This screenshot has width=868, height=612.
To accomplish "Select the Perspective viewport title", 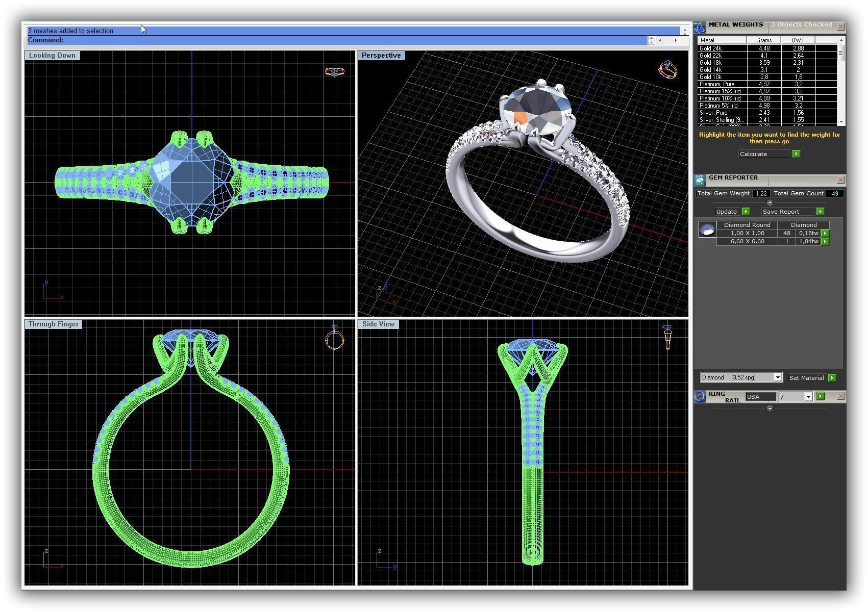I will coord(381,55).
